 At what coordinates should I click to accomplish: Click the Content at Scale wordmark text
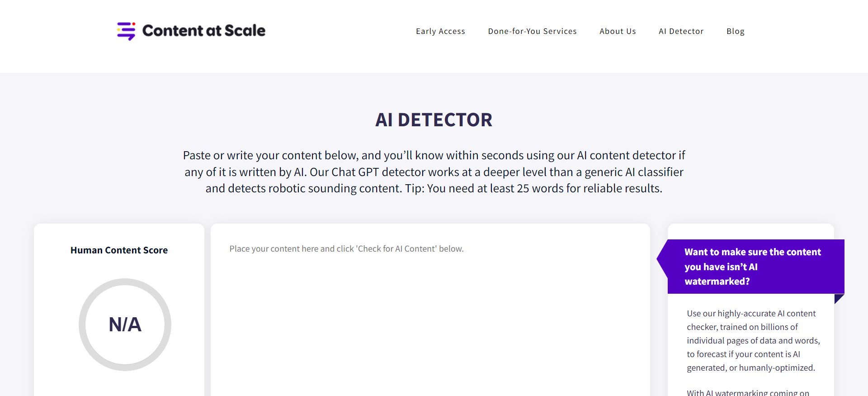[x=203, y=31]
